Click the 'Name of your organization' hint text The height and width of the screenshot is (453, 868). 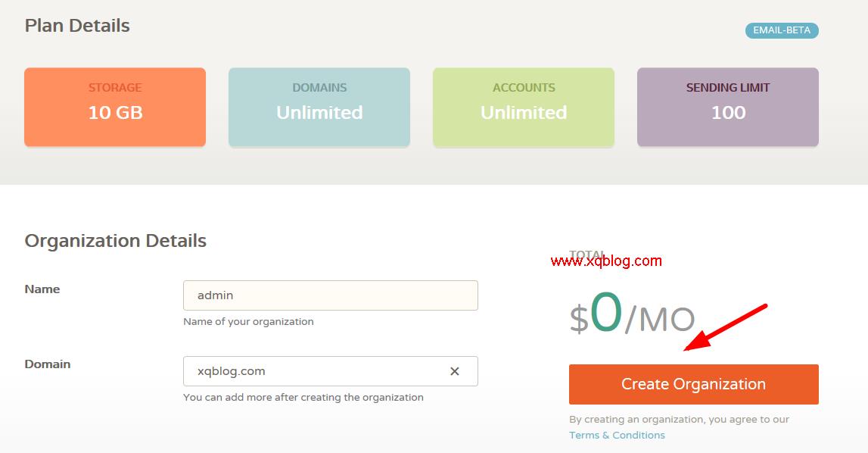[248, 322]
